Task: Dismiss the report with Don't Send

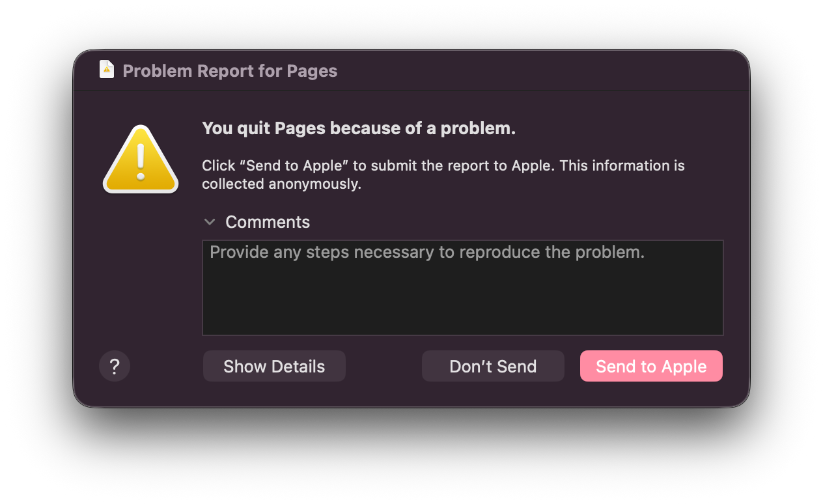Action: pos(493,366)
